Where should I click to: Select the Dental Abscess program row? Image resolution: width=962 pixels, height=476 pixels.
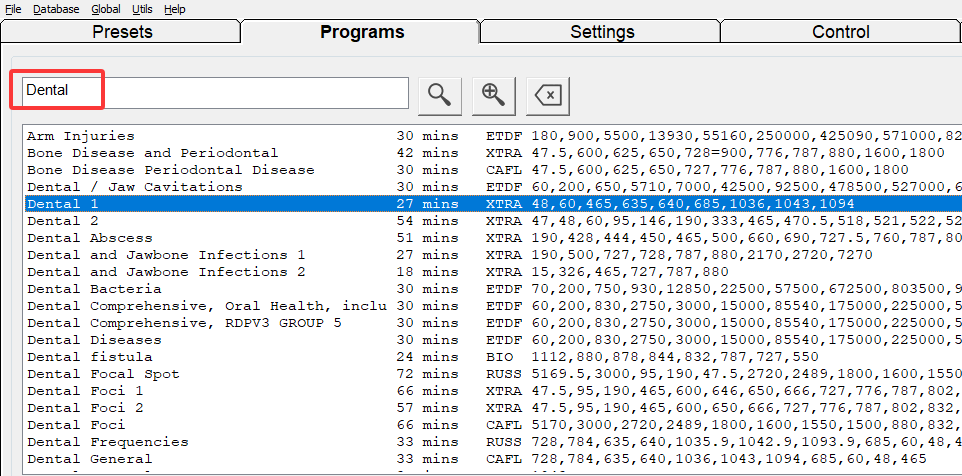492,238
